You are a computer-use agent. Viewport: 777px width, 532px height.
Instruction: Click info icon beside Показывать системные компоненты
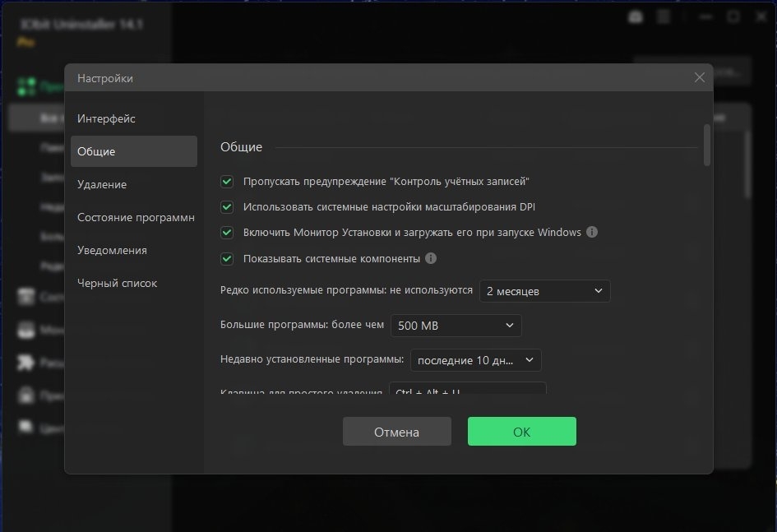click(x=431, y=258)
